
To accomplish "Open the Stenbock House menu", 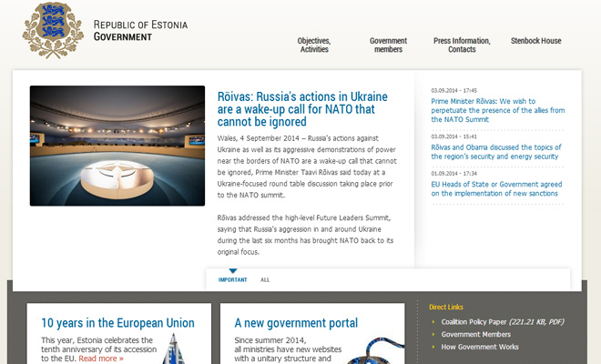I will (535, 41).
